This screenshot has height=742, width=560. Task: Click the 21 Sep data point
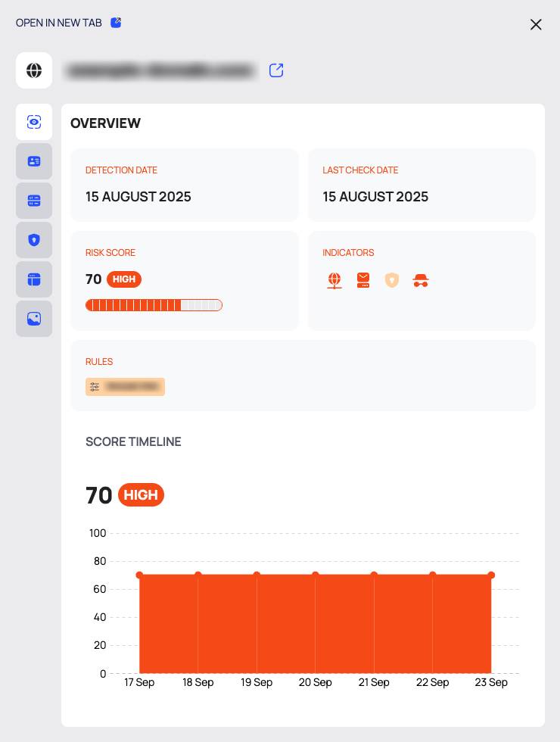point(374,575)
